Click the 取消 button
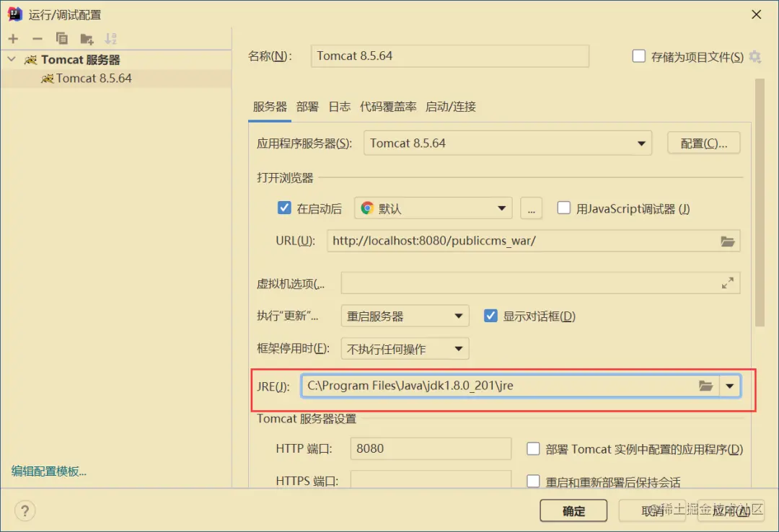Viewport: 779px width, 532px height. pos(652,510)
